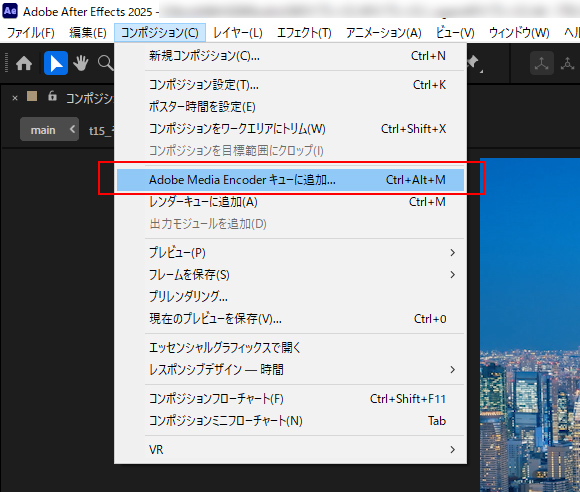Expand the プレビュー(P) submenu
Image resolution: width=580 pixels, height=492 pixels.
290,253
